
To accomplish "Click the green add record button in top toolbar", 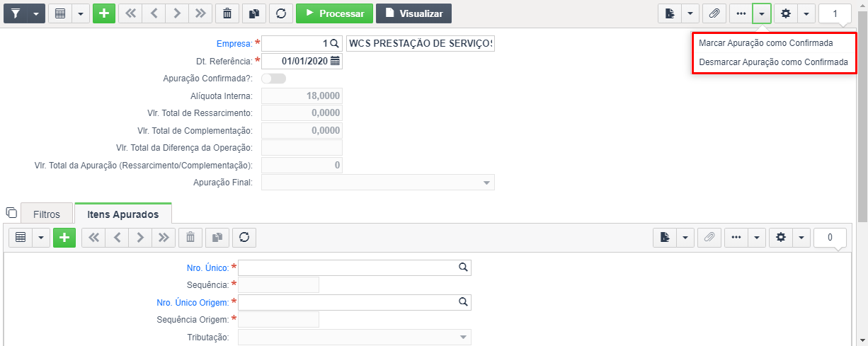I will coord(104,13).
